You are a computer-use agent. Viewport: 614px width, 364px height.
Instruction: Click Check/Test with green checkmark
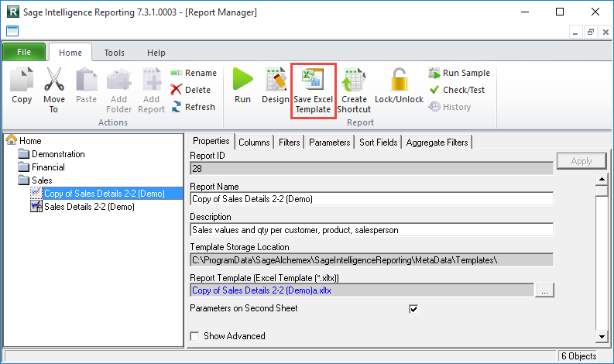click(457, 90)
